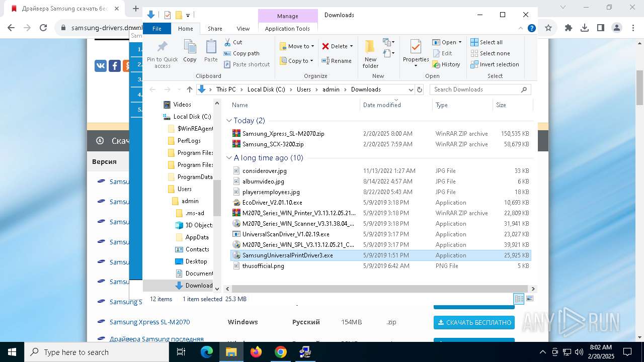Click Copy path in the ribbon

click(x=242, y=53)
